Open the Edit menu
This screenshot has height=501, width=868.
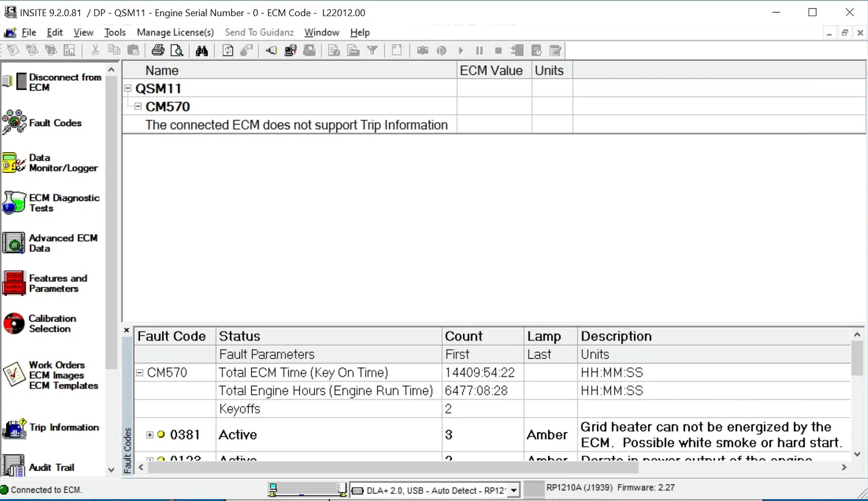coord(54,32)
